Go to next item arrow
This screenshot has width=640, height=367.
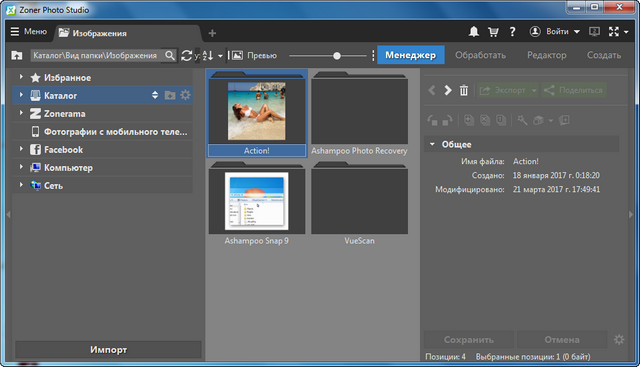(x=448, y=90)
